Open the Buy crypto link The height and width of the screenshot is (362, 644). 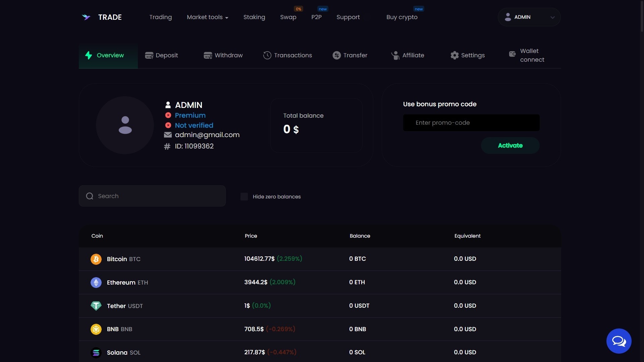(402, 17)
